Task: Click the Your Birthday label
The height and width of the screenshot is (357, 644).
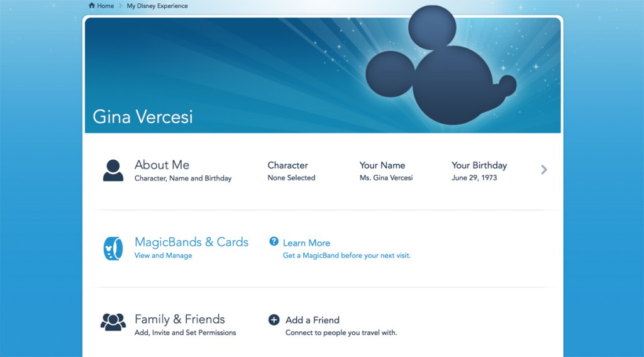Action: point(479,165)
